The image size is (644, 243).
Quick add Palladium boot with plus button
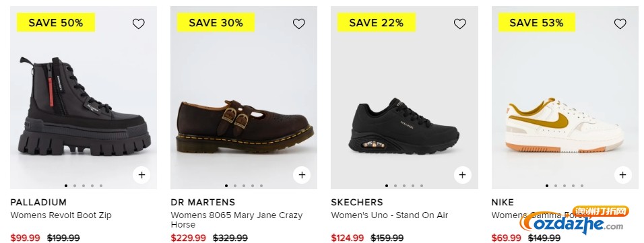(141, 175)
